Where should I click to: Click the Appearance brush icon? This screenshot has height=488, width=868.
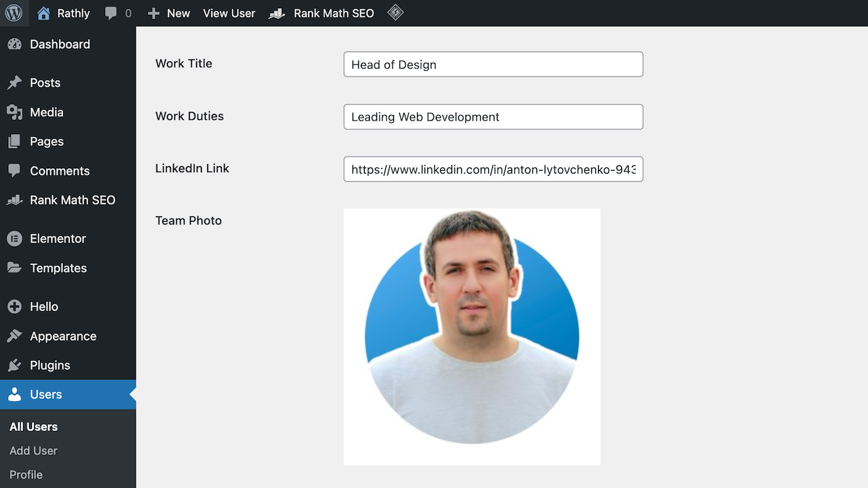(x=15, y=336)
